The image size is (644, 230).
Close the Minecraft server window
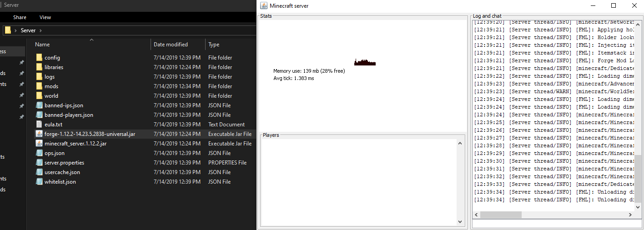point(634,5)
